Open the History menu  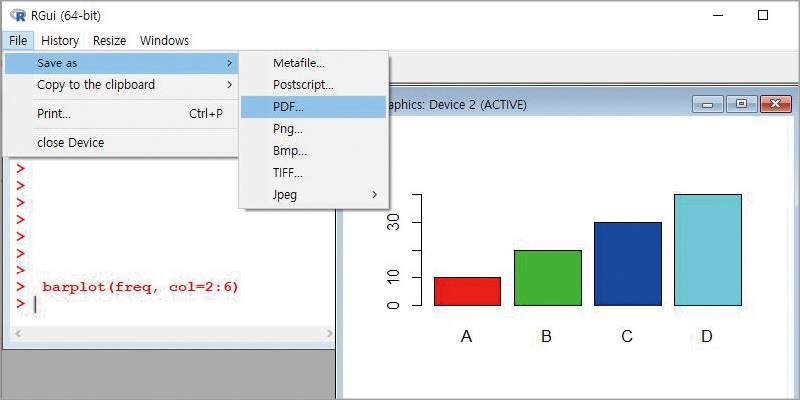click(x=60, y=40)
